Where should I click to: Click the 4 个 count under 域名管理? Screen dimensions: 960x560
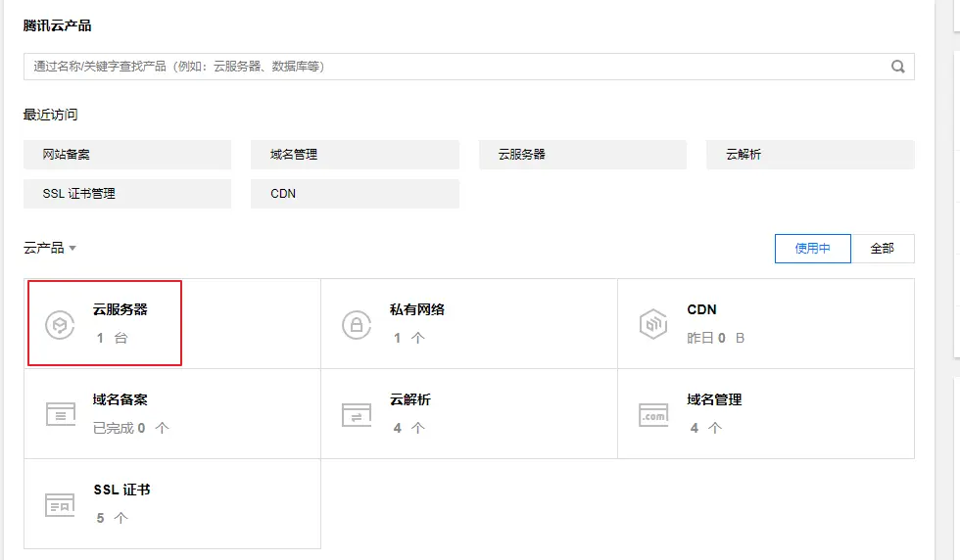coord(706,428)
